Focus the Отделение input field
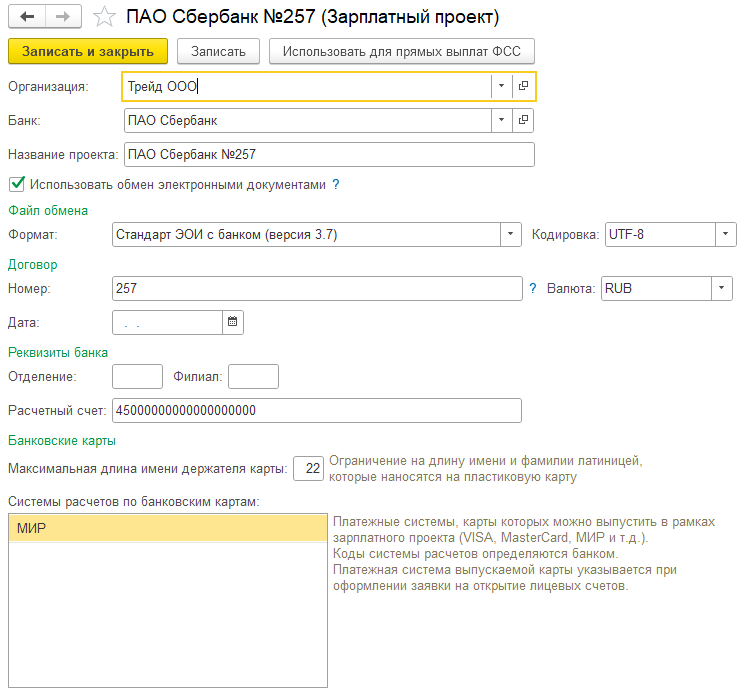740x696 pixels. point(137,377)
